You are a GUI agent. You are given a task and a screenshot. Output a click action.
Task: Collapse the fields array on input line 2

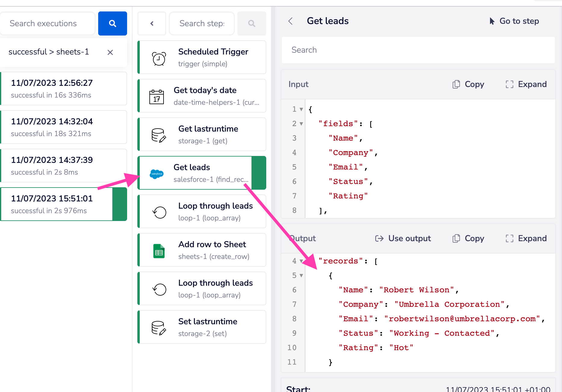(301, 124)
